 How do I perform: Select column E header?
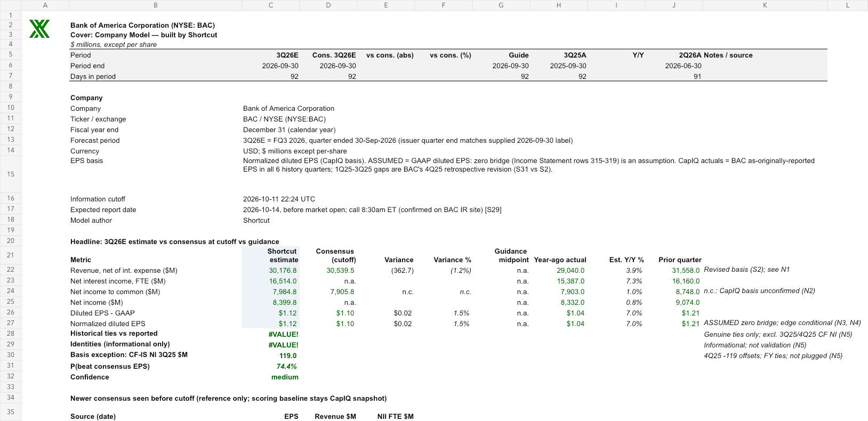pyautogui.click(x=386, y=5)
